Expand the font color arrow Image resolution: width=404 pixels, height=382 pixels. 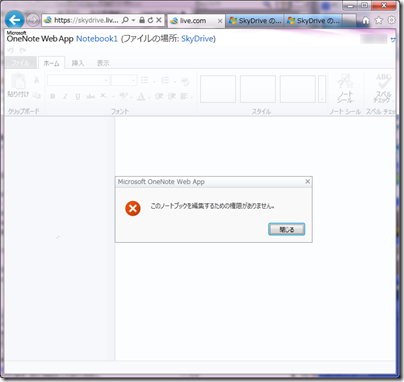[x=149, y=97]
